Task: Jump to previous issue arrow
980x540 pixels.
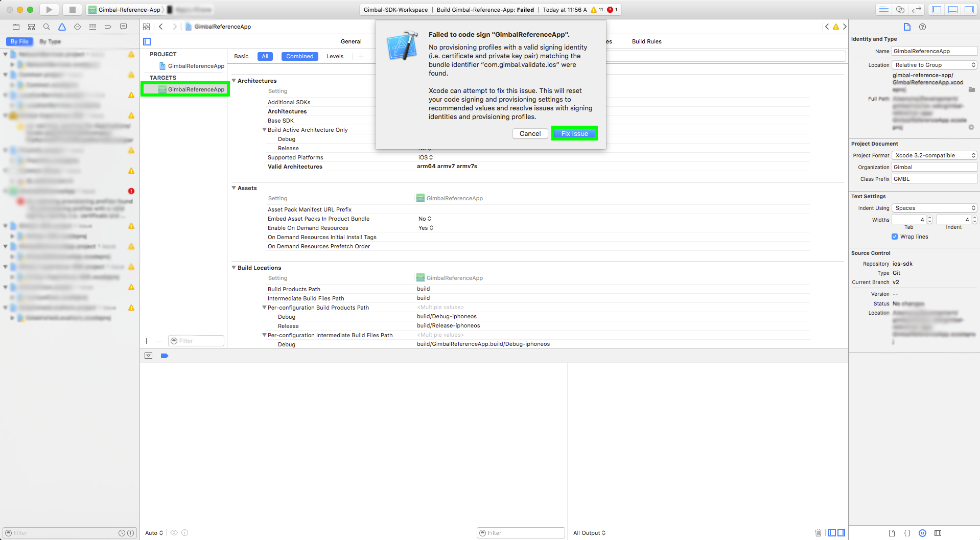Action: click(827, 27)
